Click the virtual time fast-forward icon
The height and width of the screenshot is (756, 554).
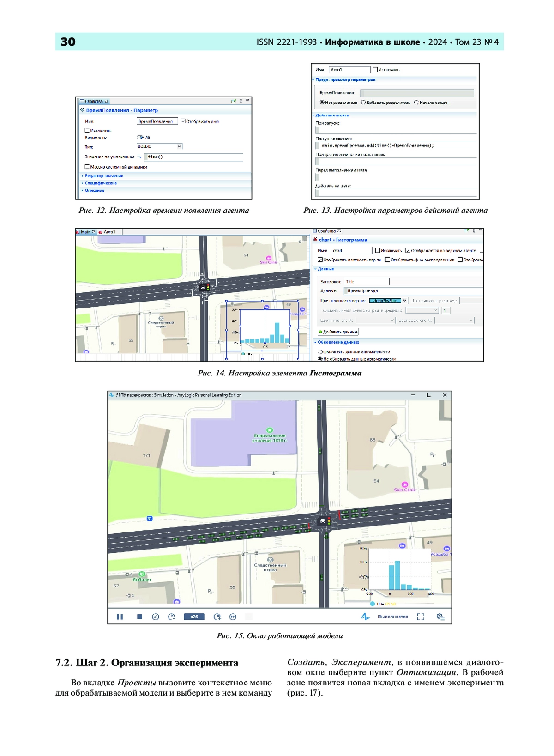point(233,617)
